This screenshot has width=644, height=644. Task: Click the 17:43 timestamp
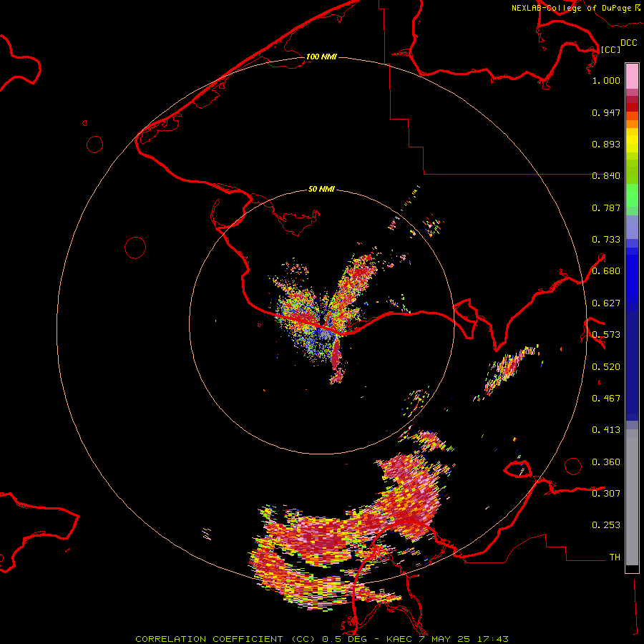point(493,639)
